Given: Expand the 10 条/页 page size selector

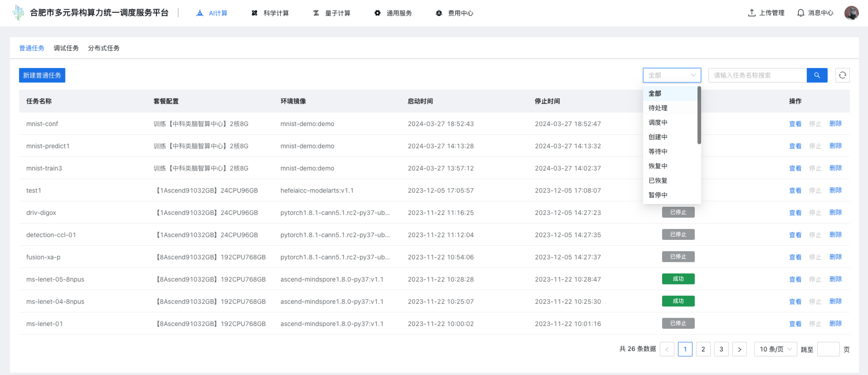Looking at the screenshot, I should 775,349.
